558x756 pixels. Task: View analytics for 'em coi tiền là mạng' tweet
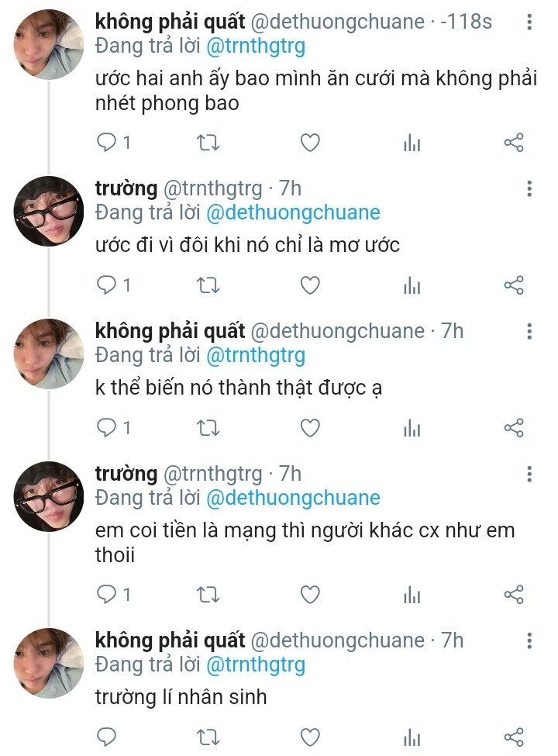[412, 595]
